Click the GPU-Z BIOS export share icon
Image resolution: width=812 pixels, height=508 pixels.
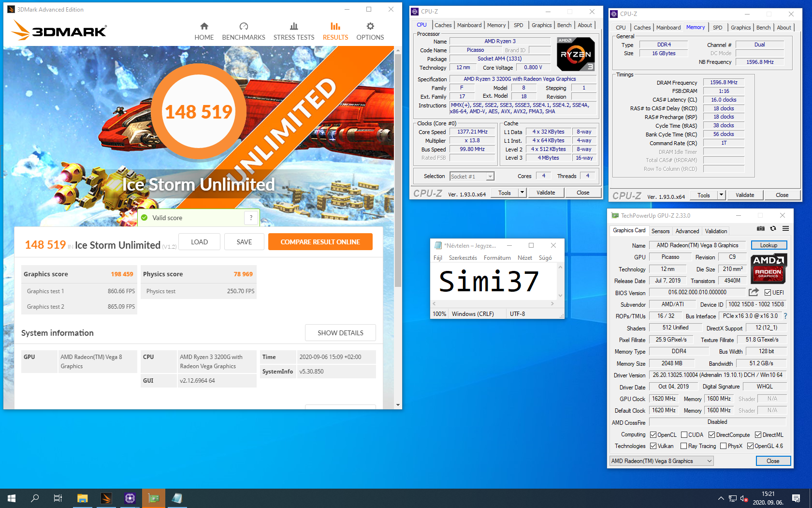coord(754,292)
